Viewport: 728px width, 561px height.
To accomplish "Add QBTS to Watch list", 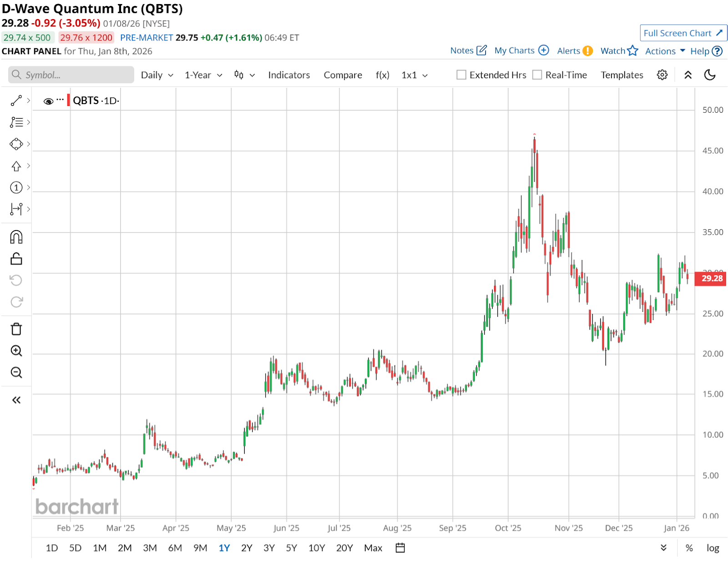I will pos(619,51).
